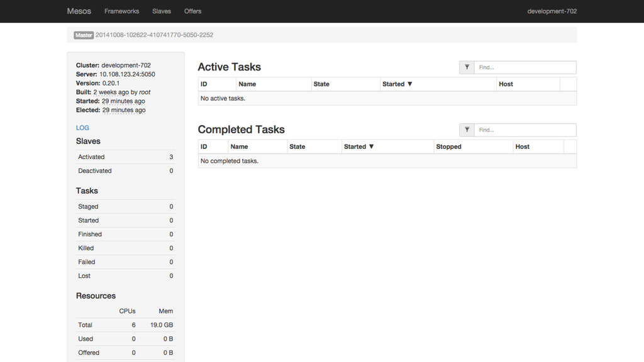Screen dimensions: 644x362
Task: Click the development-702 cluster name in navbar
Action: pos(552,11)
